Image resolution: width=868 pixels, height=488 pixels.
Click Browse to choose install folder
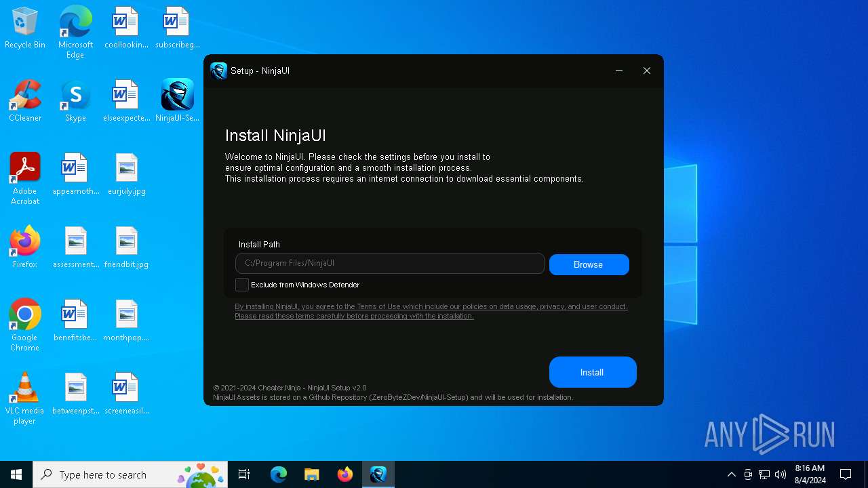pyautogui.click(x=589, y=264)
